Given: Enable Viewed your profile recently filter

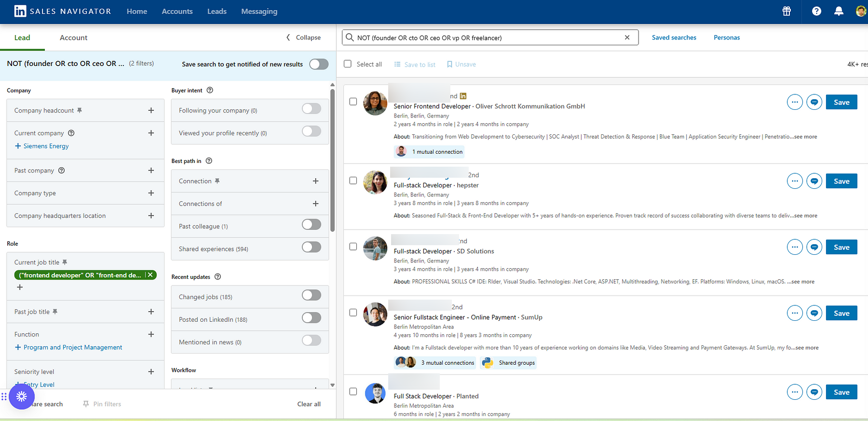Looking at the screenshot, I should (312, 132).
